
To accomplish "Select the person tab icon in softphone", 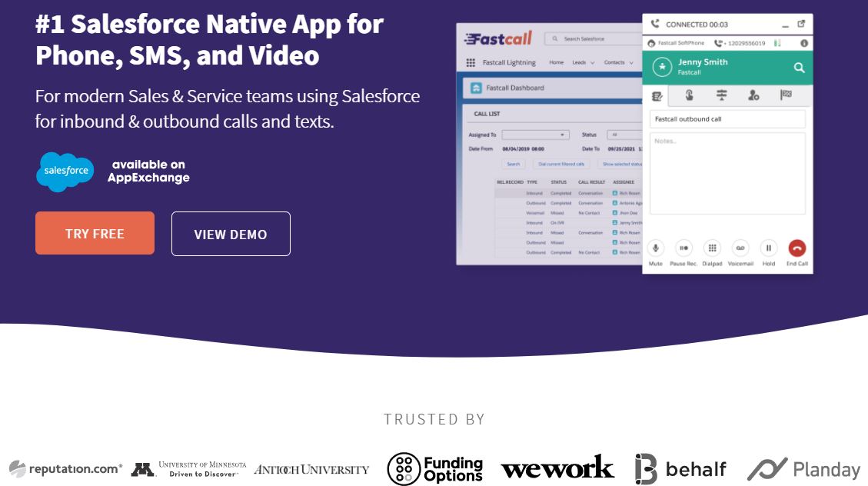I will click(x=753, y=95).
